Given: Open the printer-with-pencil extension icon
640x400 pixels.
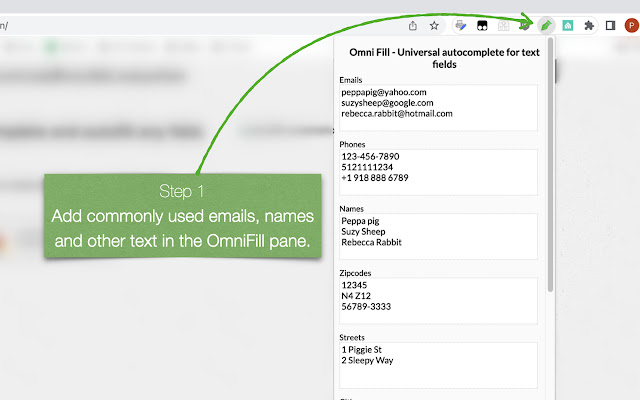Looking at the screenshot, I should tap(461, 26).
